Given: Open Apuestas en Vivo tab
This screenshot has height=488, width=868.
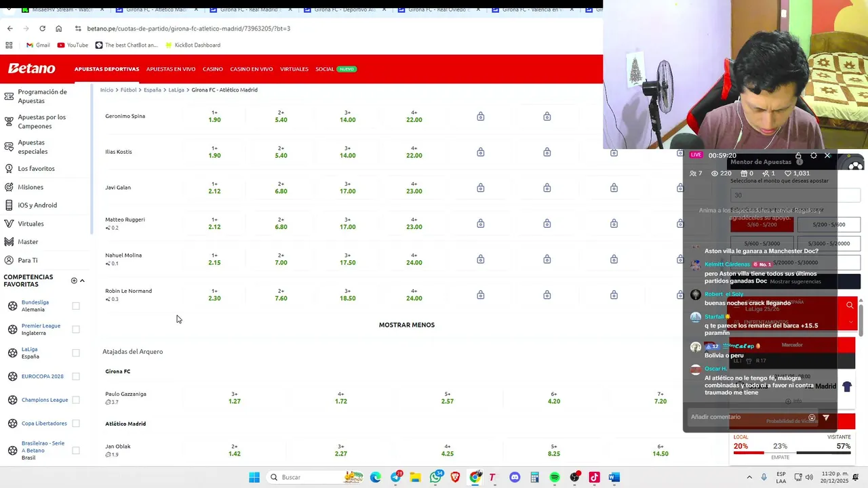Looking at the screenshot, I should tap(171, 69).
